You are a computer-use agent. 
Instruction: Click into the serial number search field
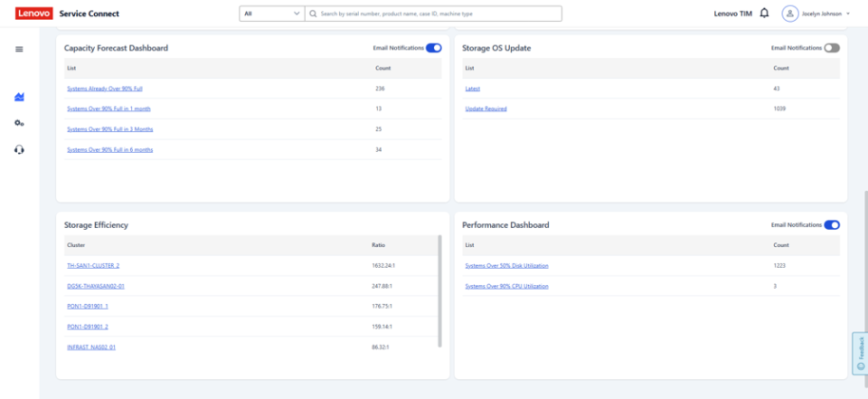[x=439, y=14]
